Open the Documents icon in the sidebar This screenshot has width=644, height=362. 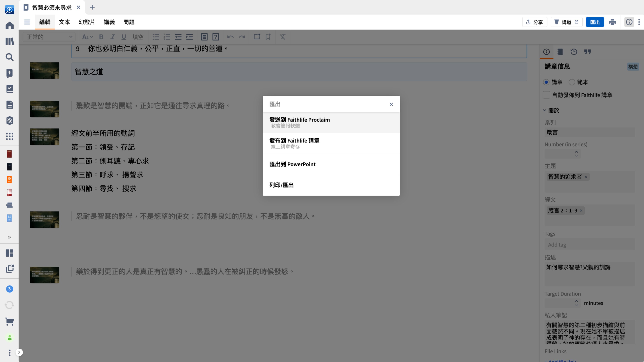click(x=10, y=105)
